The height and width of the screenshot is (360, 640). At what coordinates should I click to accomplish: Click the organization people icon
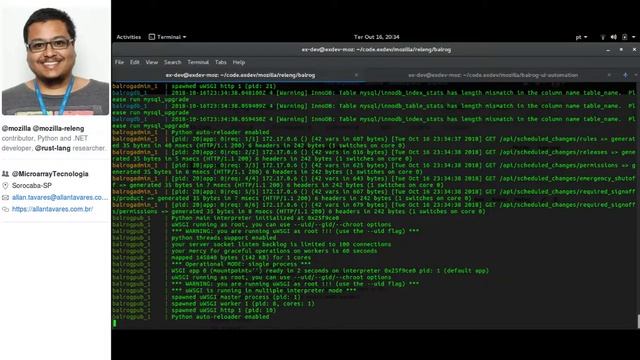point(5,174)
